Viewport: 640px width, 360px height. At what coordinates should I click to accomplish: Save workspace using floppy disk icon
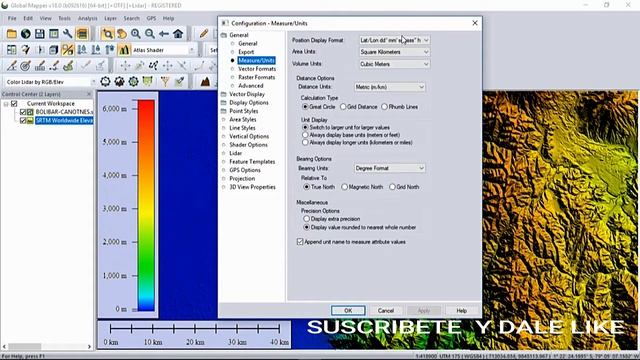40,34
